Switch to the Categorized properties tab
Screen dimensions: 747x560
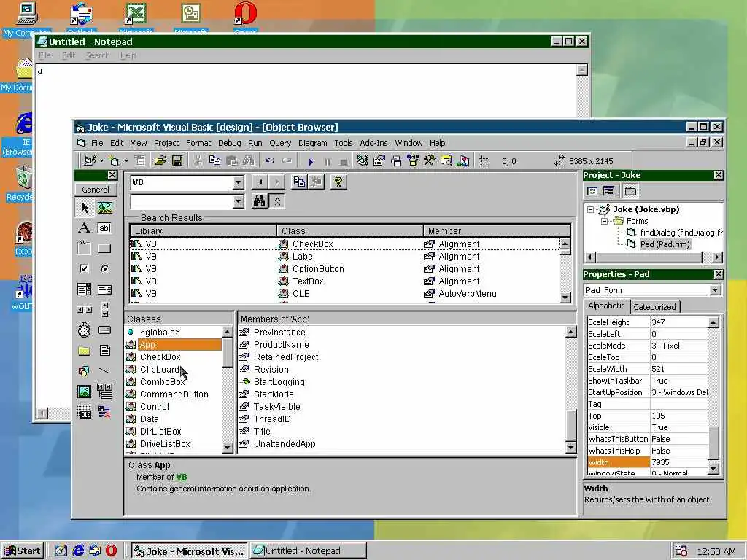click(654, 307)
